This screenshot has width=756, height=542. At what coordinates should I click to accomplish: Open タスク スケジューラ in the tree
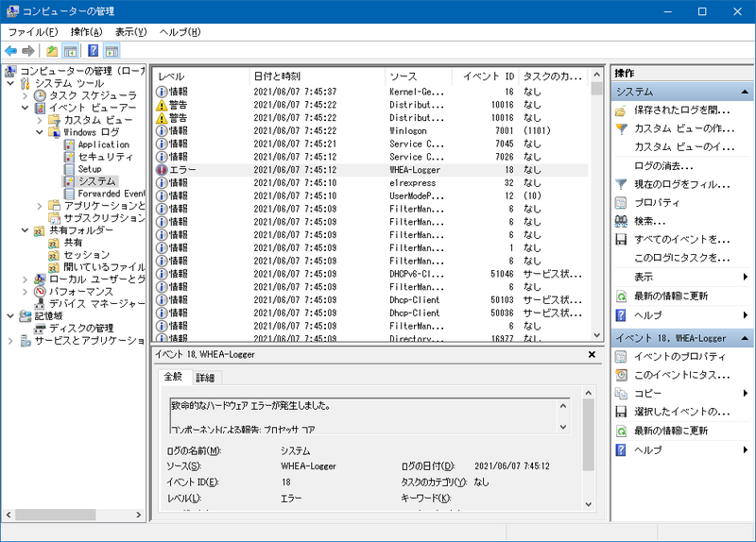coord(92,95)
